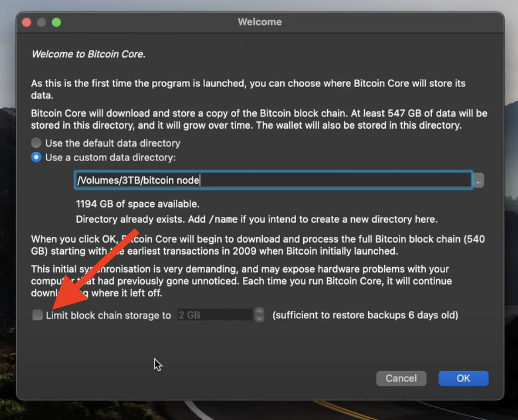518x420 pixels.
Task: Click '1194 GB of space available.' text
Action: tap(137, 204)
